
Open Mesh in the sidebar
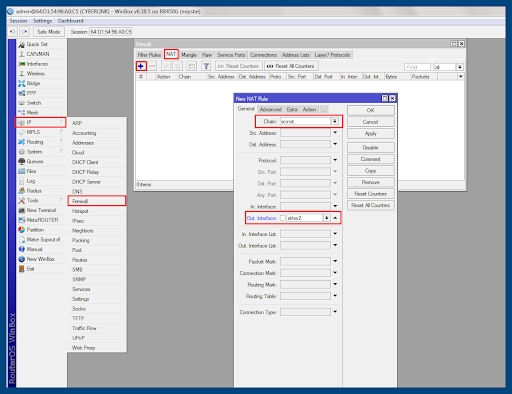pyautogui.click(x=32, y=112)
